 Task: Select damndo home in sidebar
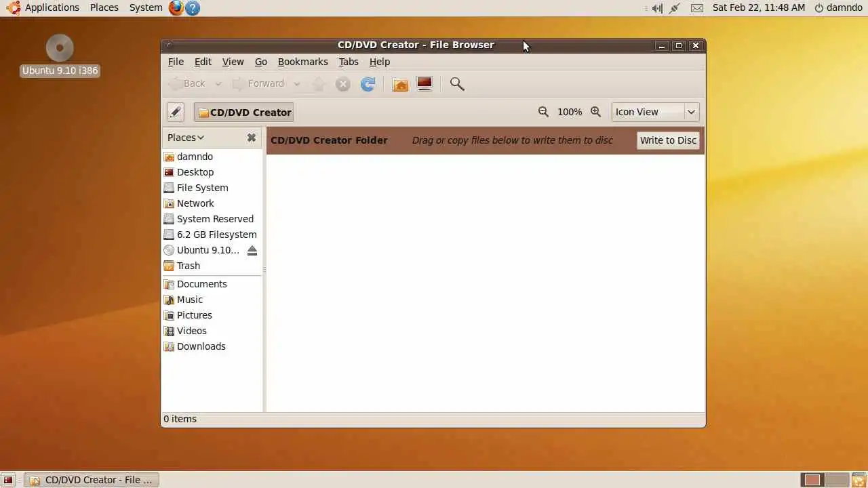pyautogui.click(x=212, y=157)
